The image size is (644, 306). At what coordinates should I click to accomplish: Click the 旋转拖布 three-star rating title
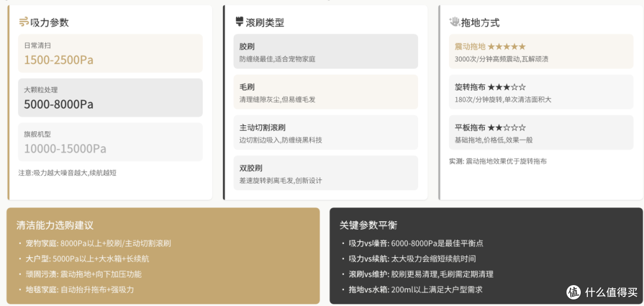coord(490,87)
